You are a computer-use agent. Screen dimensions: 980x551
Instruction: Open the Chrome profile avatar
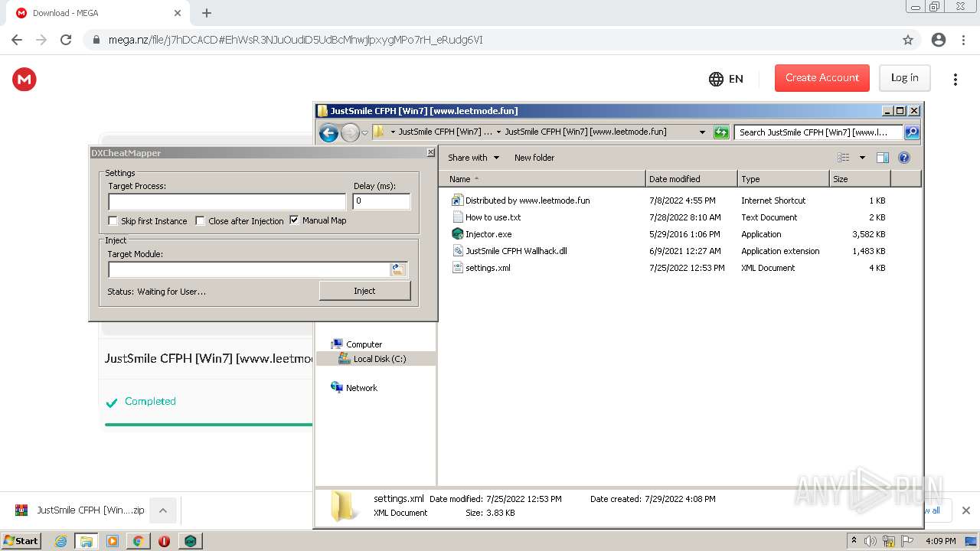pyautogui.click(x=938, y=40)
